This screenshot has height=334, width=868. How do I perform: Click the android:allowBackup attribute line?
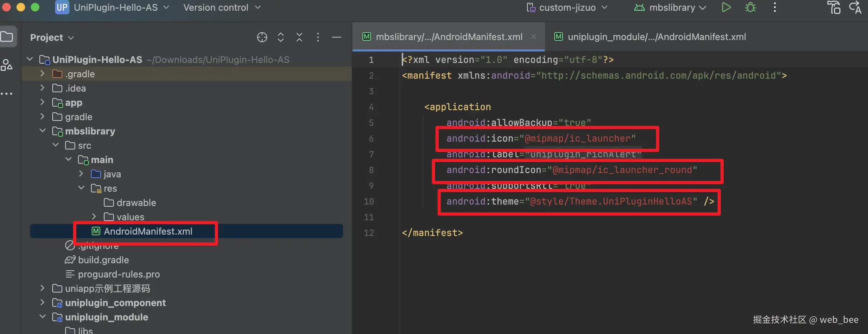click(x=519, y=123)
